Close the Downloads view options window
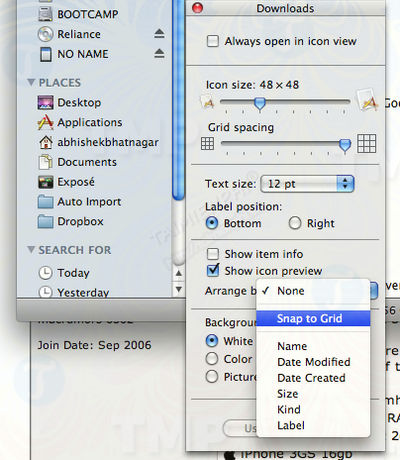This screenshot has width=400, height=460. pyautogui.click(x=198, y=8)
